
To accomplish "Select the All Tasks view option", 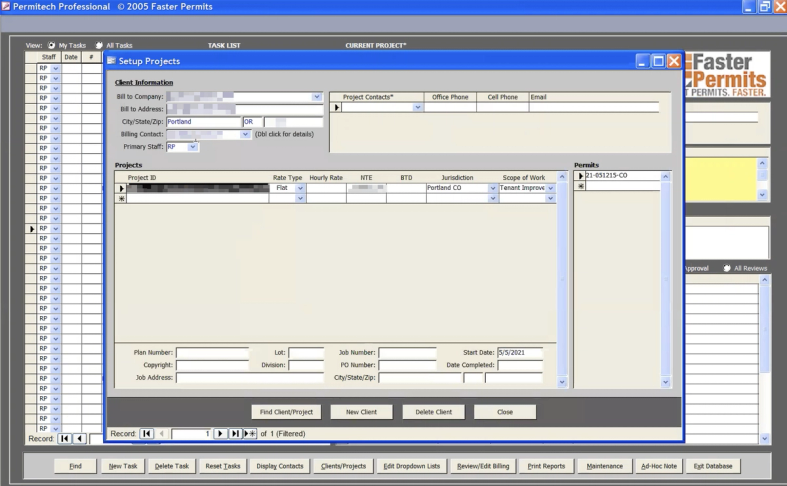I will (99, 45).
